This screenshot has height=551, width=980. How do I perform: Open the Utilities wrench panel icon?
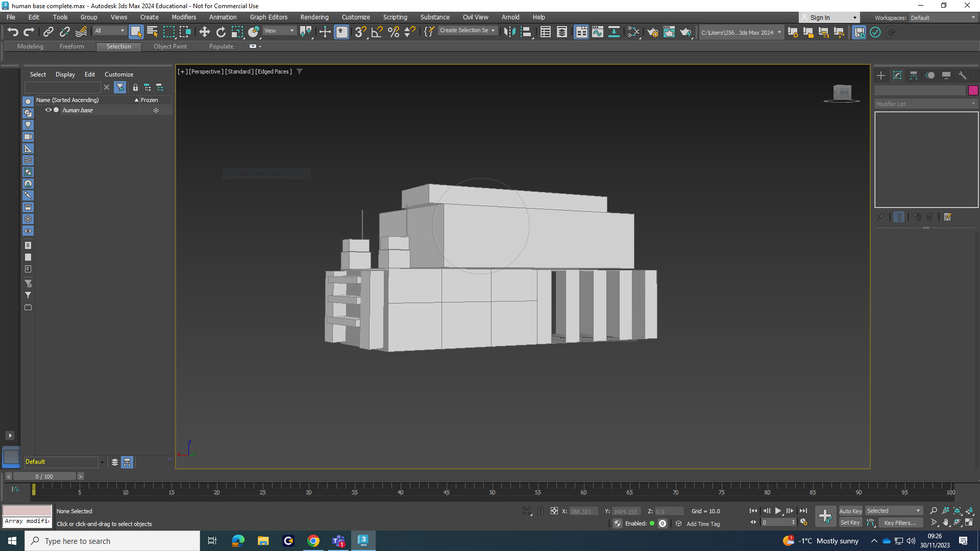[963, 76]
